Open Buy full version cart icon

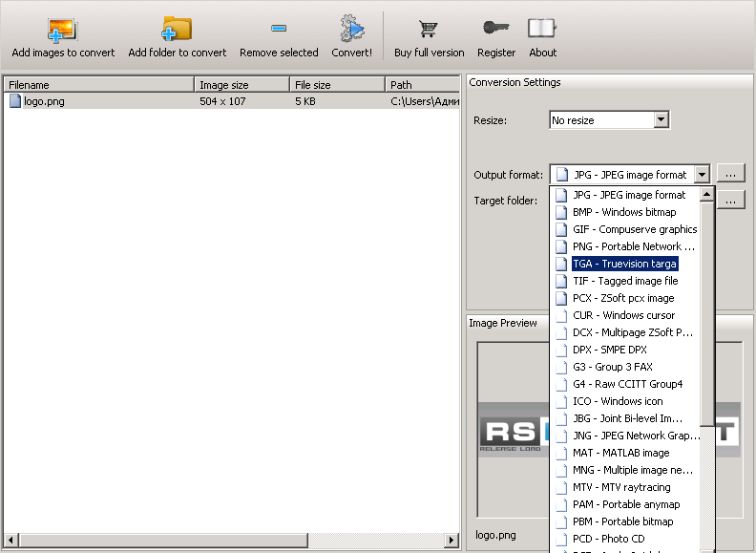coord(429,30)
